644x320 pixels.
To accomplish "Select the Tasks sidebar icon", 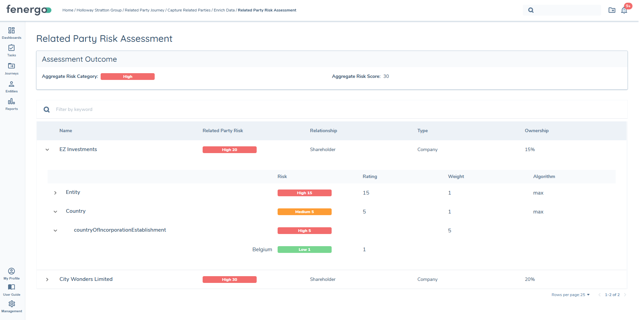I will 11,50.
